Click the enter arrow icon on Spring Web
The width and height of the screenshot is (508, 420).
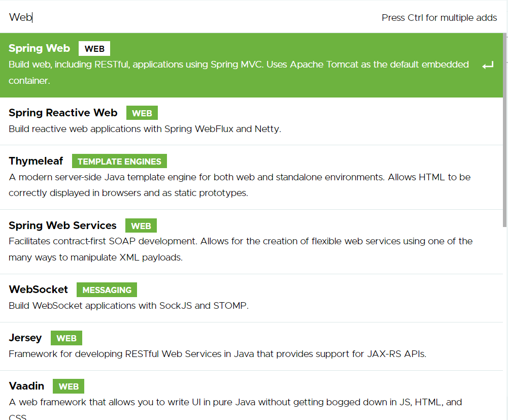coord(488,64)
